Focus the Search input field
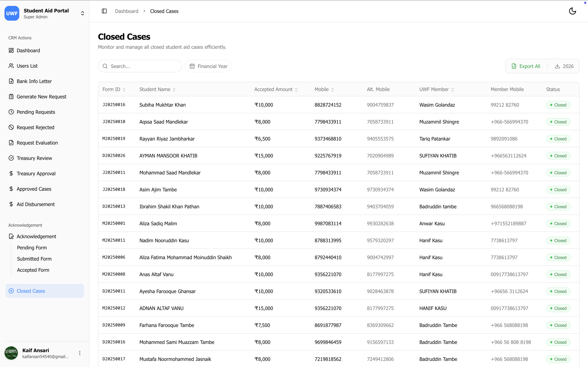Image resolution: width=588 pixels, height=367 pixels. click(140, 66)
